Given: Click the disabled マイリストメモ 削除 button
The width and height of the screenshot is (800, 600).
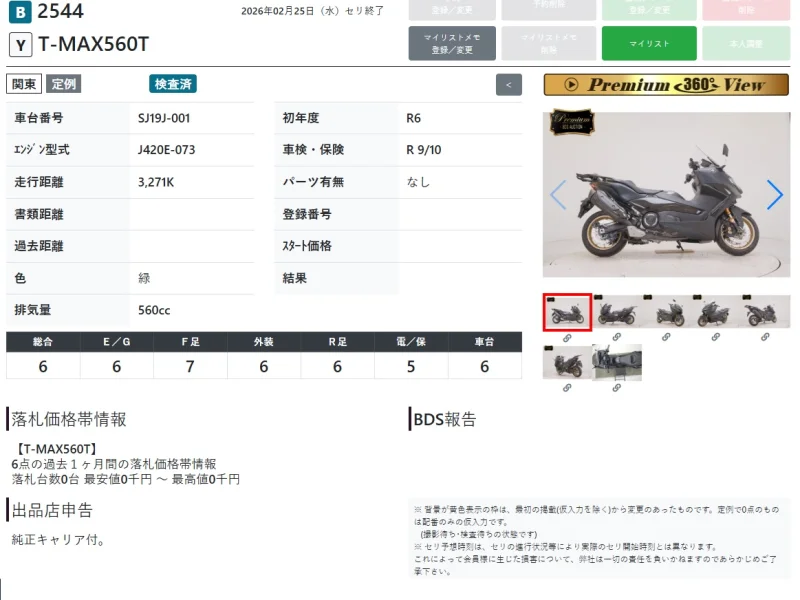Looking at the screenshot, I should 548,44.
